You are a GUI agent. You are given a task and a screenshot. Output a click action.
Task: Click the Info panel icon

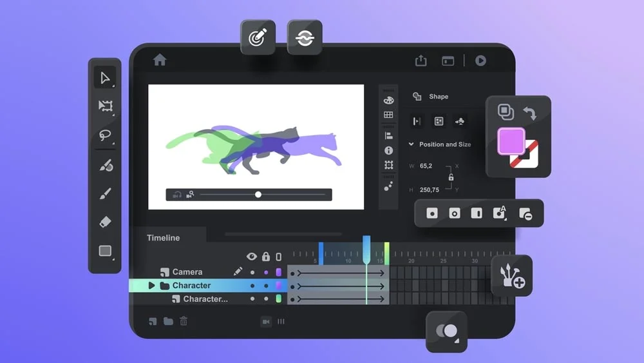388,150
